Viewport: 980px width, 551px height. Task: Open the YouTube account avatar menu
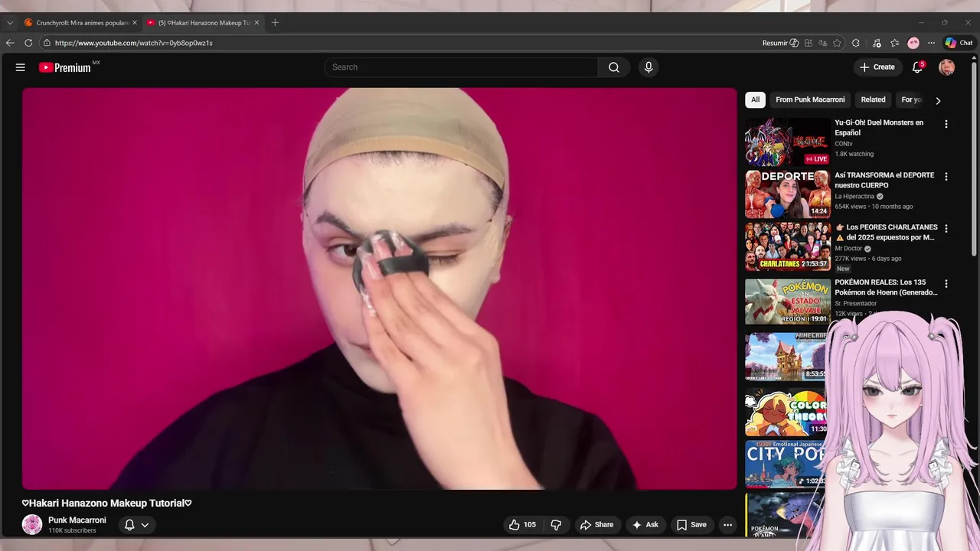(x=947, y=67)
